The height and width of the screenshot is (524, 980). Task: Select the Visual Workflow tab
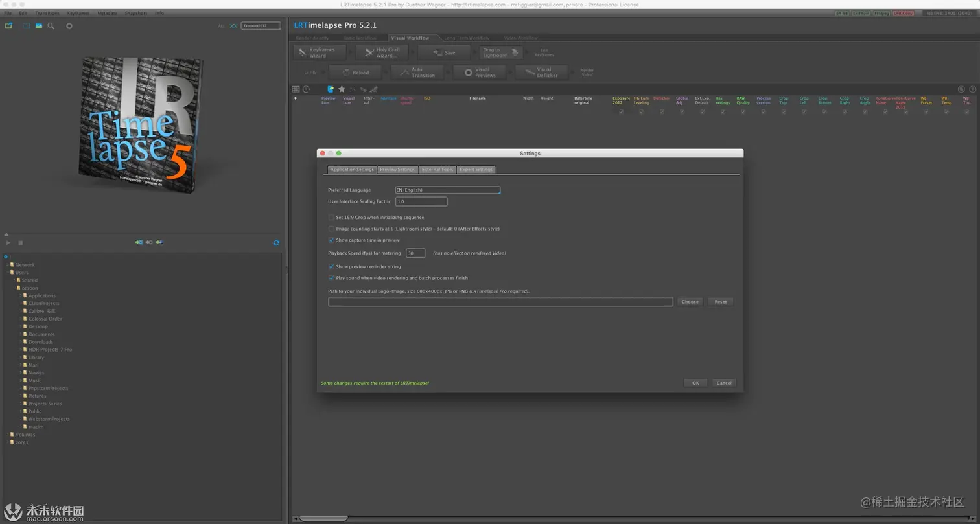(410, 38)
